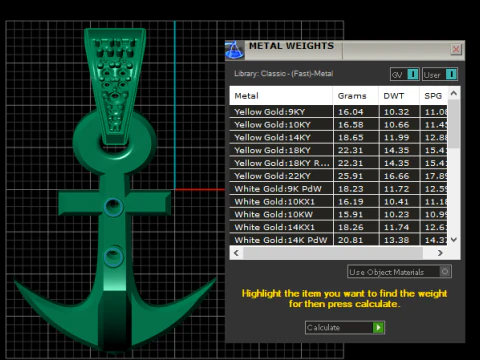Toggle Use Object Materials option

click(399, 272)
